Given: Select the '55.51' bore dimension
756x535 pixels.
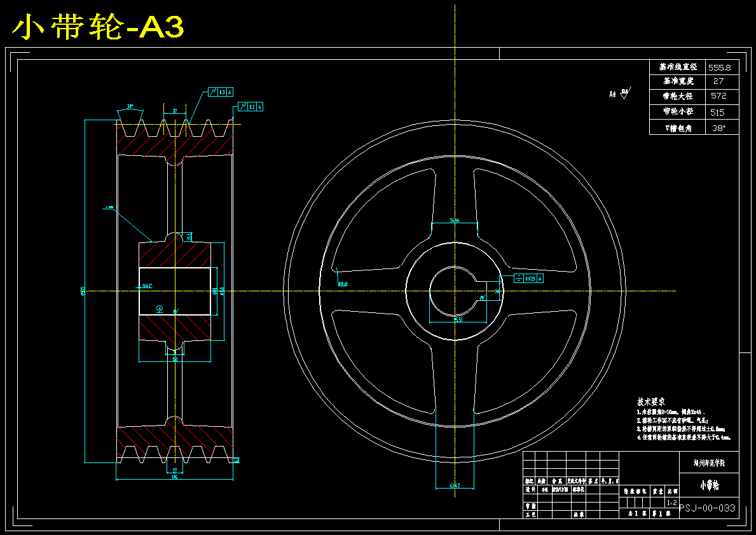Looking at the screenshot, I should (458, 320).
